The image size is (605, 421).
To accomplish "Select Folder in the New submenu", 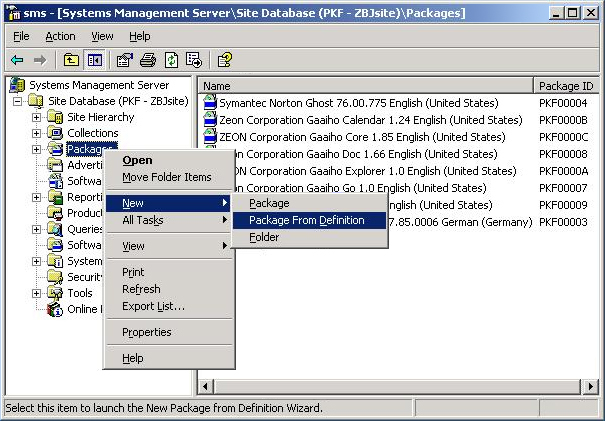I will click(x=309, y=237).
